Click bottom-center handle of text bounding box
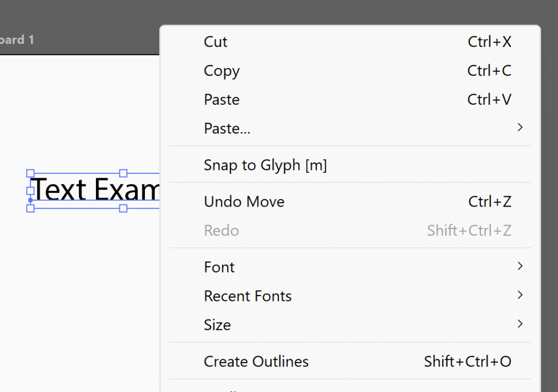Viewport: 558px width, 392px height. [x=123, y=208]
